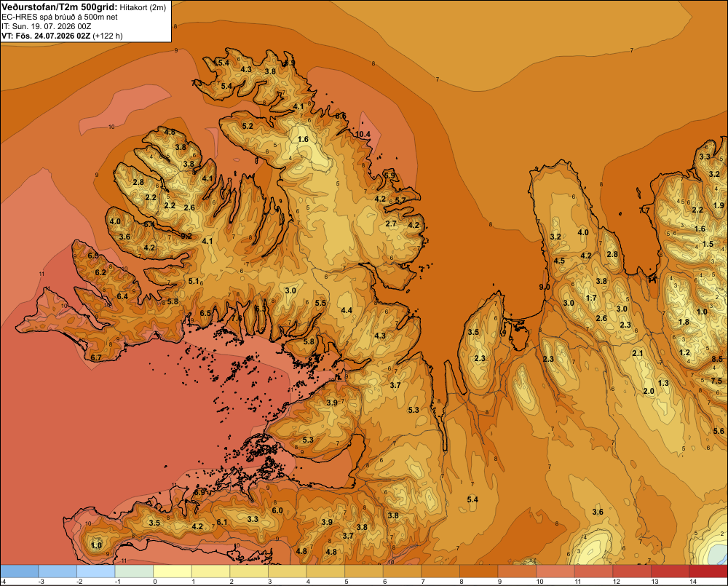Click the 6.2 temperature label
This screenshot has width=728, height=586.
click(x=100, y=272)
